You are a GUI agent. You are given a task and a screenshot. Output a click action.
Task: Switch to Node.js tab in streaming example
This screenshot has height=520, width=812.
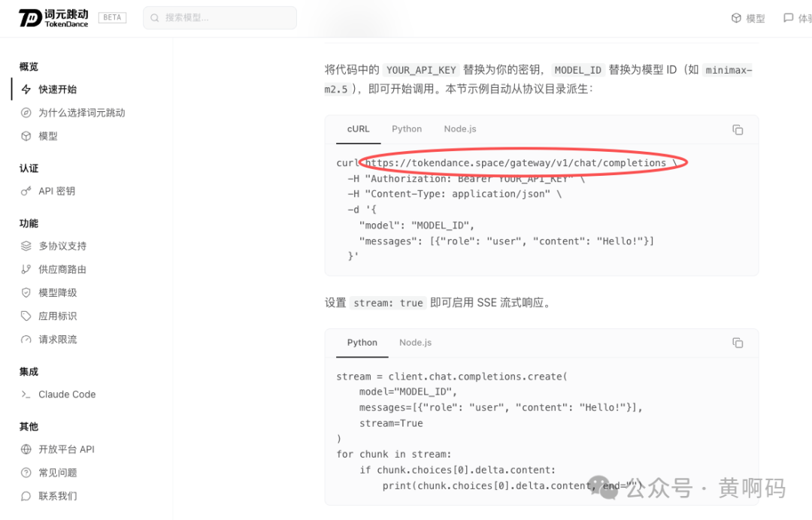(x=415, y=343)
